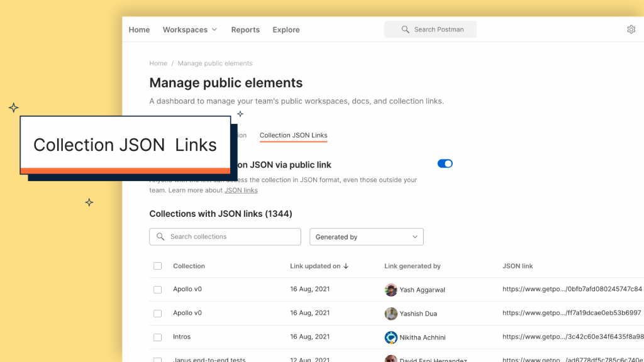
Task: Click the Collection column header
Action: (x=189, y=266)
